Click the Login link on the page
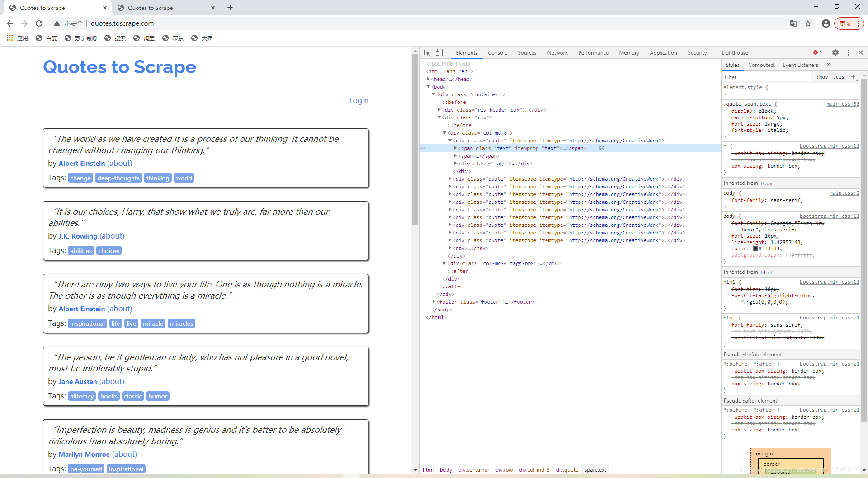Image resolution: width=868 pixels, height=478 pixels. (x=359, y=100)
